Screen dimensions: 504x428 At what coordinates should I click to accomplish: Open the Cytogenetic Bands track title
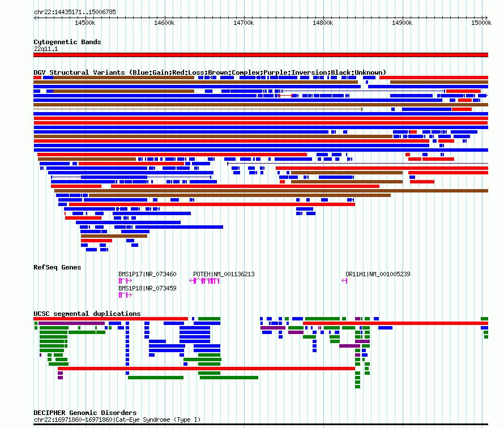[x=67, y=42]
